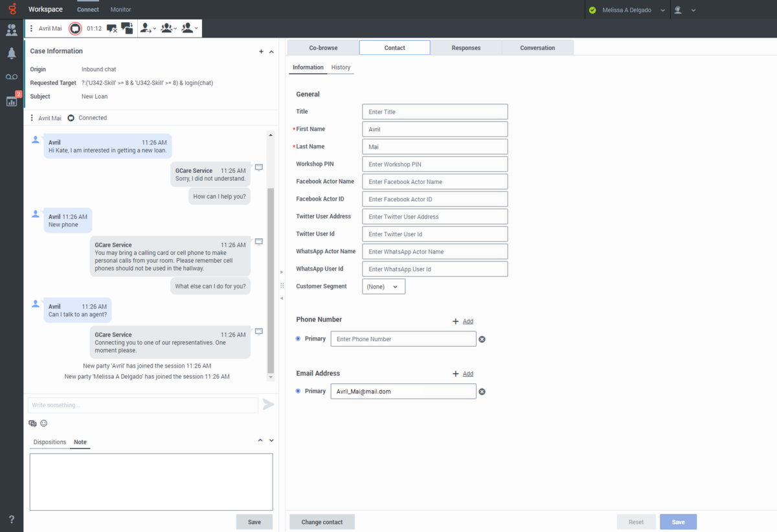The width and height of the screenshot is (777, 532).
Task: Collapse the note panel with down chevron
Action: point(271,440)
